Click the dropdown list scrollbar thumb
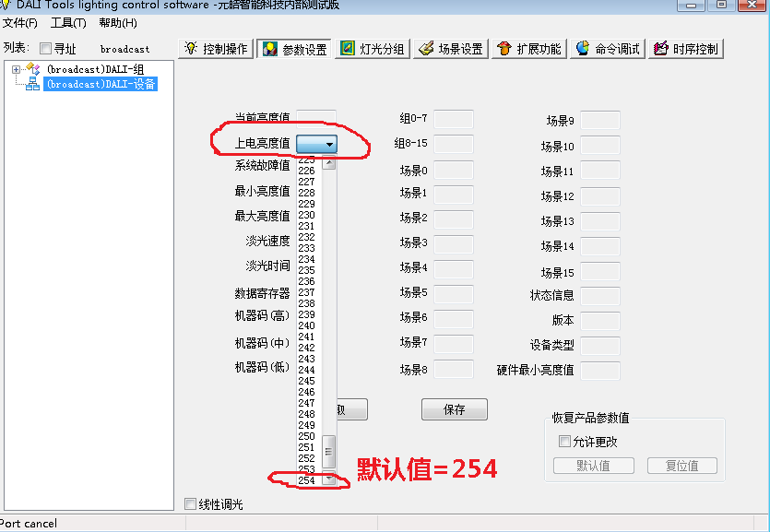770x532 pixels. click(x=329, y=452)
